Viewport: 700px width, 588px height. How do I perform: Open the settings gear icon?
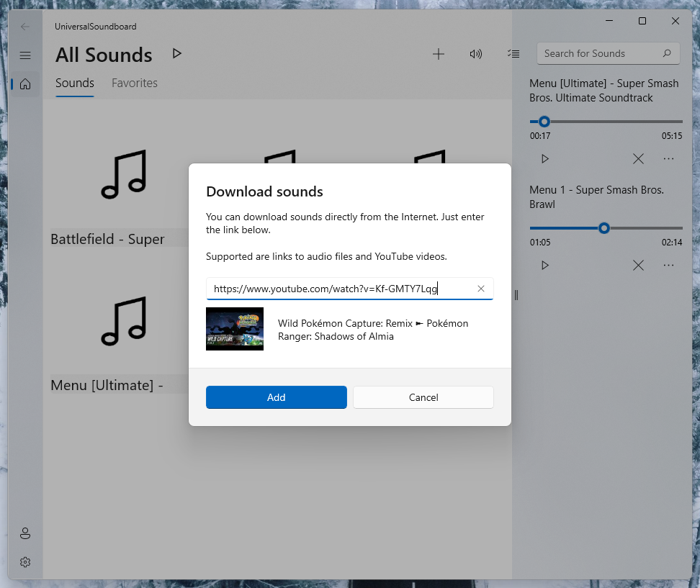[25, 562]
